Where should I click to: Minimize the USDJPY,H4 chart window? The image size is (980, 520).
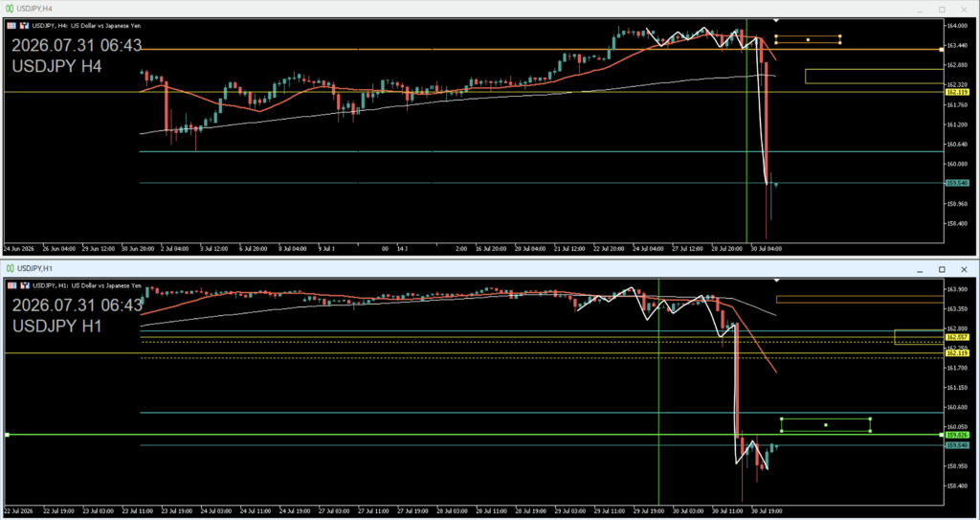pos(920,10)
